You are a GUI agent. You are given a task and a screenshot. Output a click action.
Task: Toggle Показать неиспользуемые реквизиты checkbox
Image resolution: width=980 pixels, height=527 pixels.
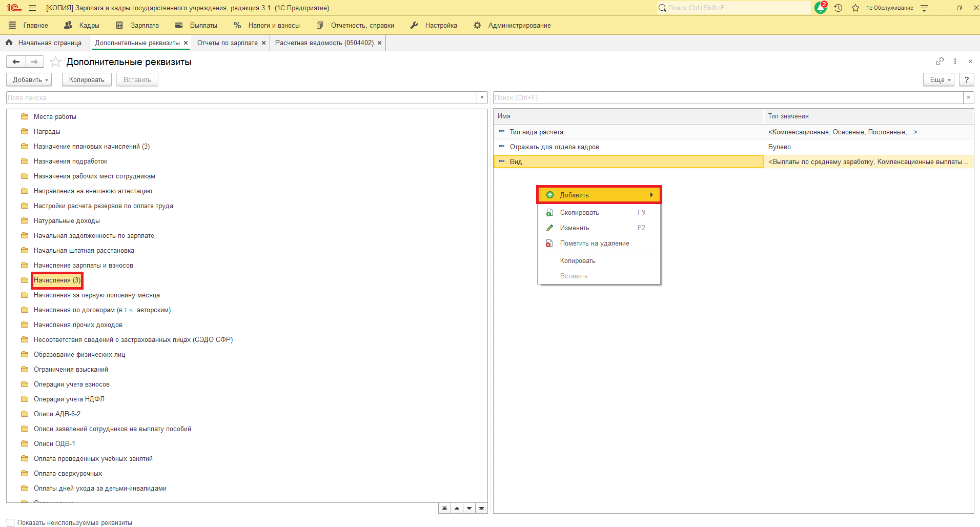[11, 523]
